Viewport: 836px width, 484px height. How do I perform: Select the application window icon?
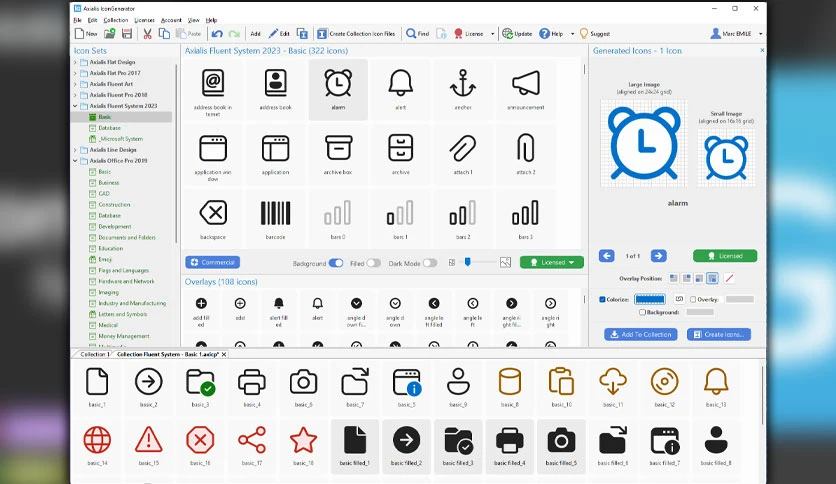click(x=213, y=154)
